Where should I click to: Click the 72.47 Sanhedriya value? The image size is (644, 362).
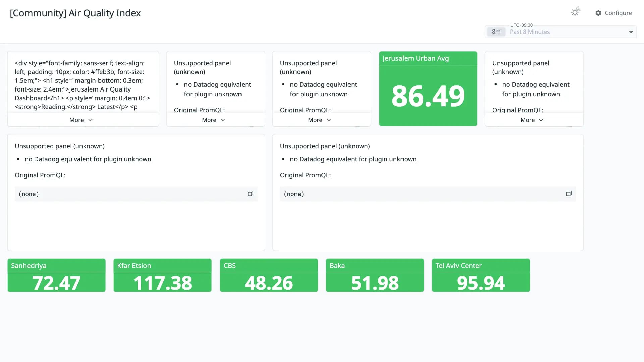(x=56, y=283)
